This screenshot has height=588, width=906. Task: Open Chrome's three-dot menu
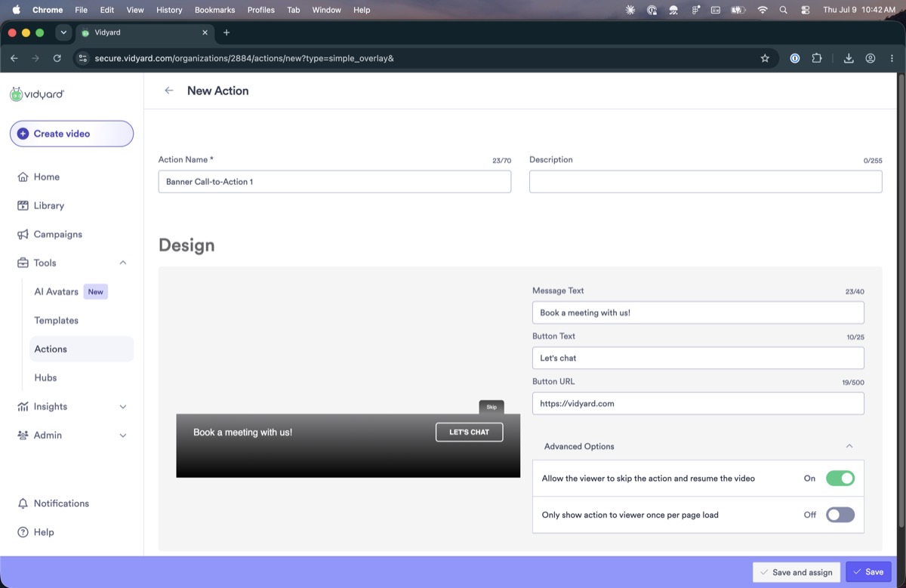[x=892, y=58]
